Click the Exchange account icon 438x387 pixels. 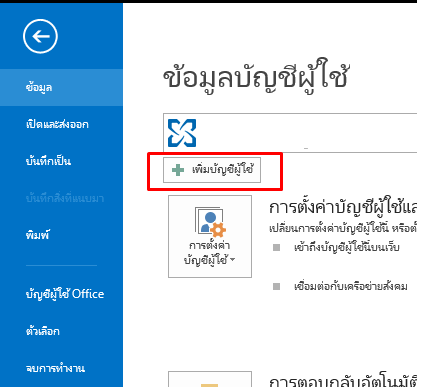[182, 133]
